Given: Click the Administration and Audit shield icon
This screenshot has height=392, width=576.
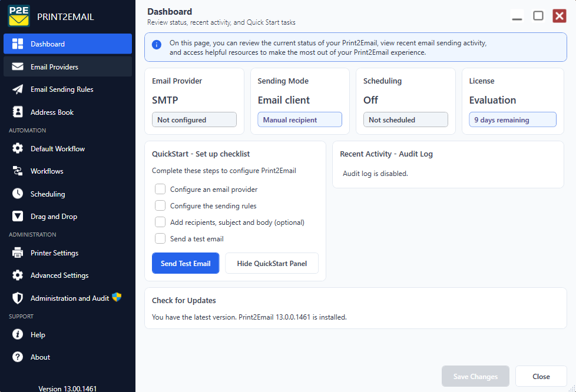Looking at the screenshot, I should pos(18,298).
